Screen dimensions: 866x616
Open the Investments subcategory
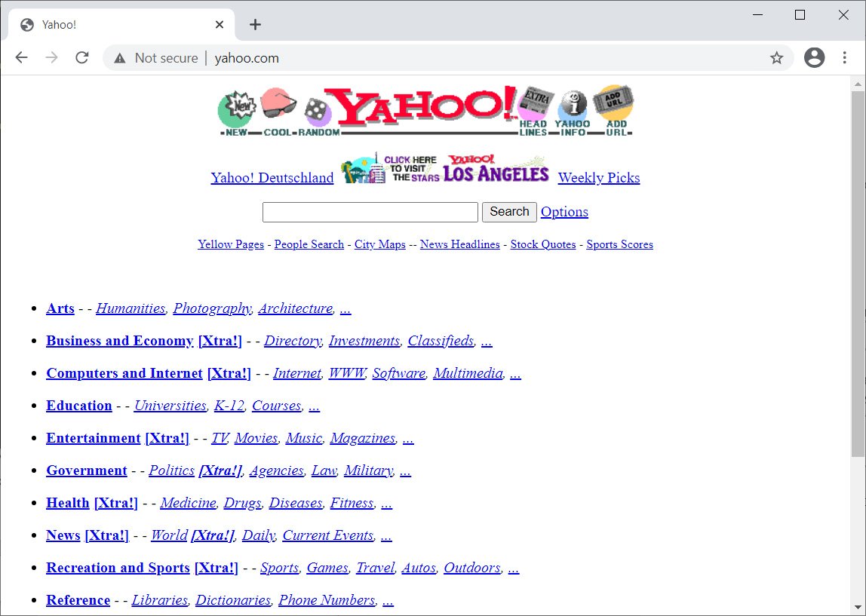click(364, 341)
